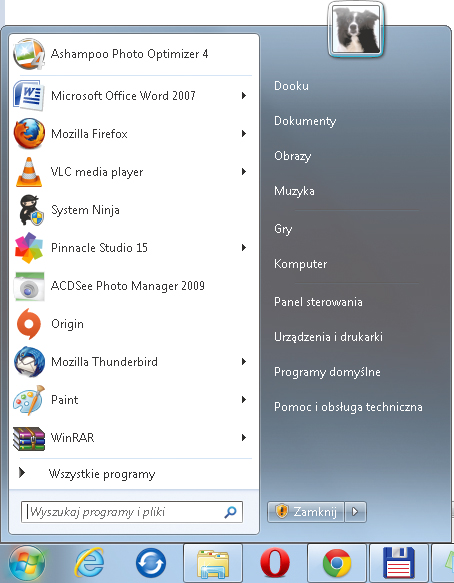This screenshot has height=583, width=454.
Task: Open Urządzenia i drukarki
Action: [328, 337]
